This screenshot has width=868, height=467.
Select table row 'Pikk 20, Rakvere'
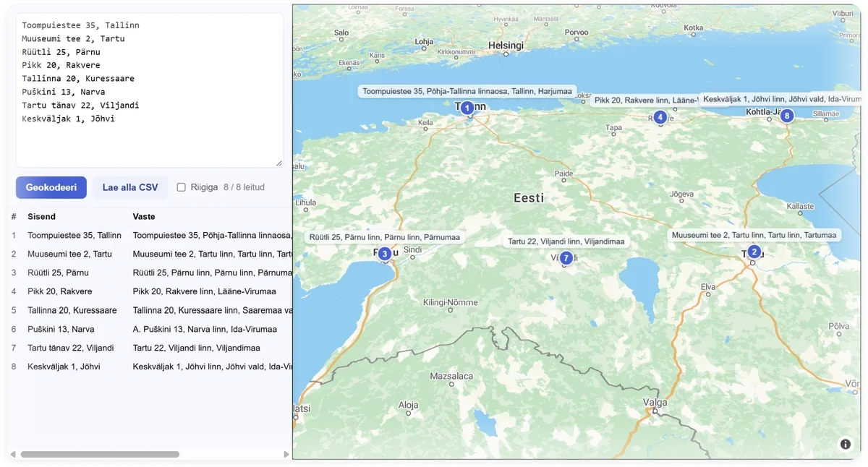pyautogui.click(x=150, y=291)
